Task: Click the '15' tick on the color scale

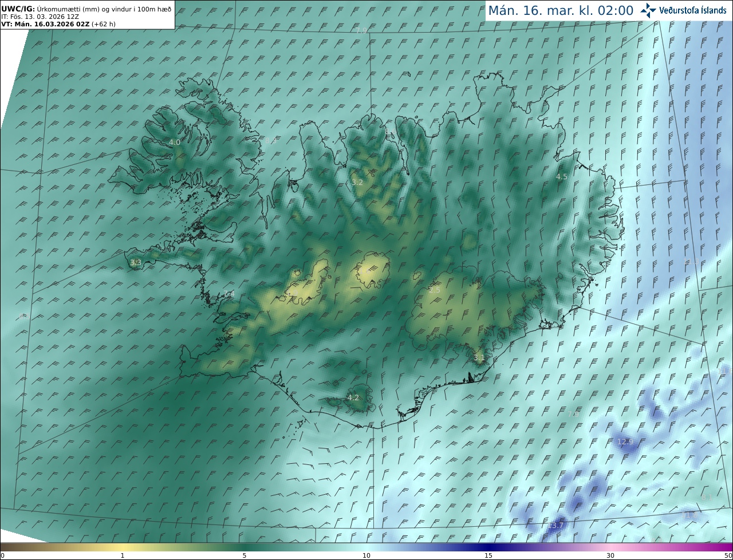Action: (488, 555)
